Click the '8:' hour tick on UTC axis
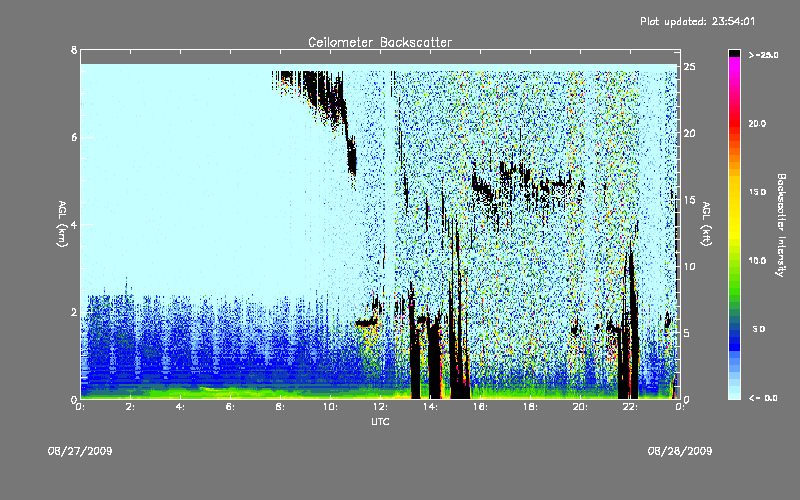This screenshot has height=500, width=800. (280, 407)
